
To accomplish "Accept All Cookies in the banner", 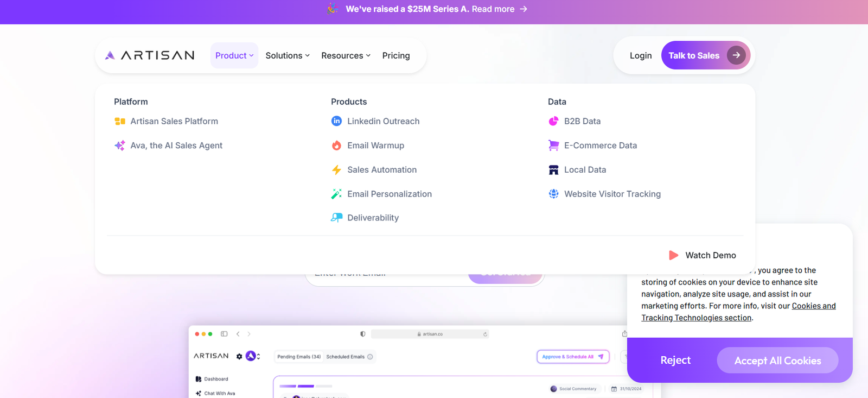I will (777, 361).
